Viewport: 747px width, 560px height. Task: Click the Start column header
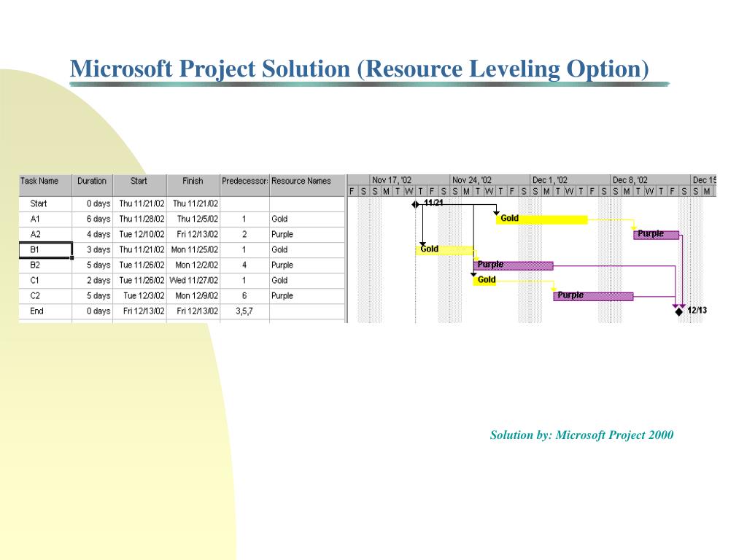[139, 184]
